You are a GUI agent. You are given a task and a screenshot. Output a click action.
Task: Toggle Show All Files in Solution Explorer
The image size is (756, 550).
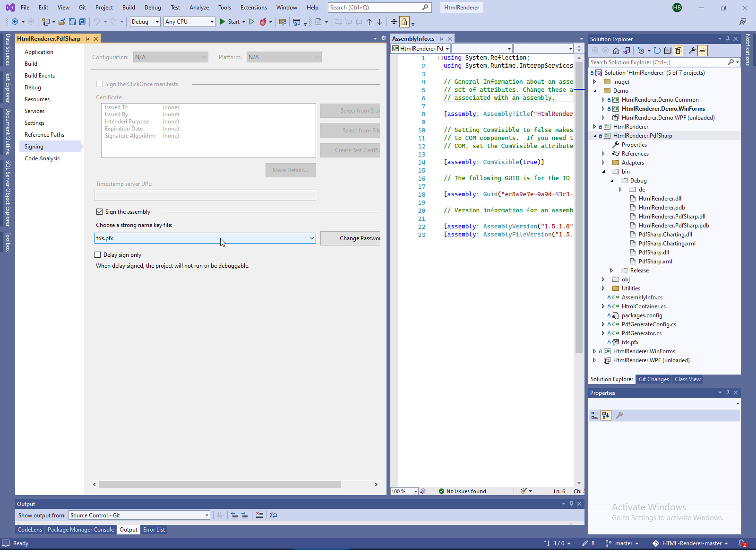[x=678, y=51]
